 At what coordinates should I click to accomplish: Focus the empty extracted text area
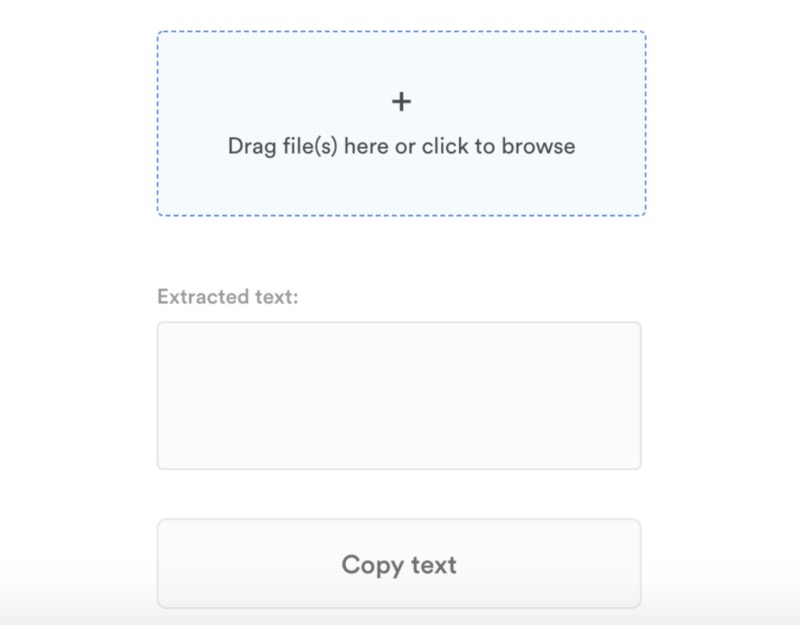(x=399, y=395)
